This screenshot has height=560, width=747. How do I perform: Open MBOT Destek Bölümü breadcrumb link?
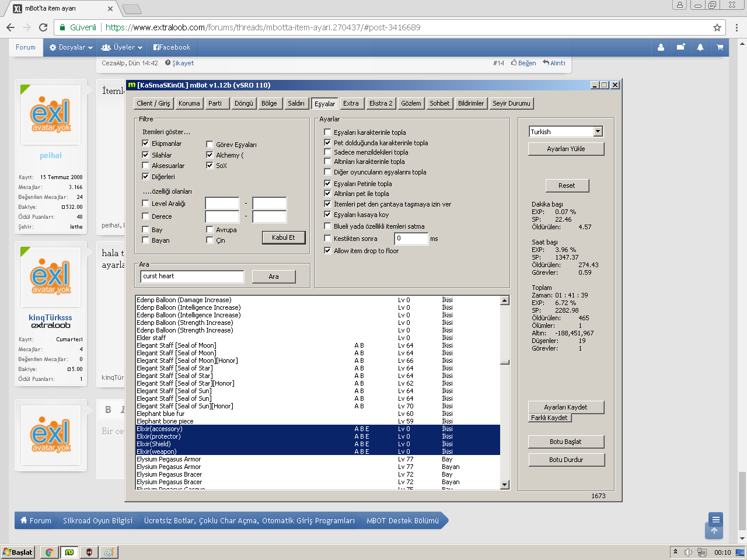pos(403,521)
